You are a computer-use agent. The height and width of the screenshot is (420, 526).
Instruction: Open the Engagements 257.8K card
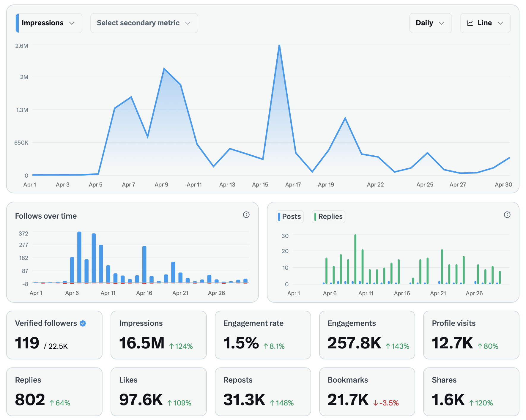click(367, 335)
